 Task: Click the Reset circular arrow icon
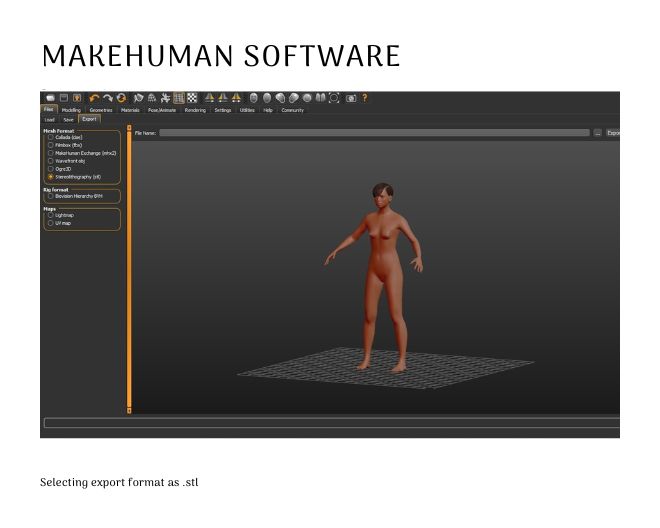[x=121, y=98]
